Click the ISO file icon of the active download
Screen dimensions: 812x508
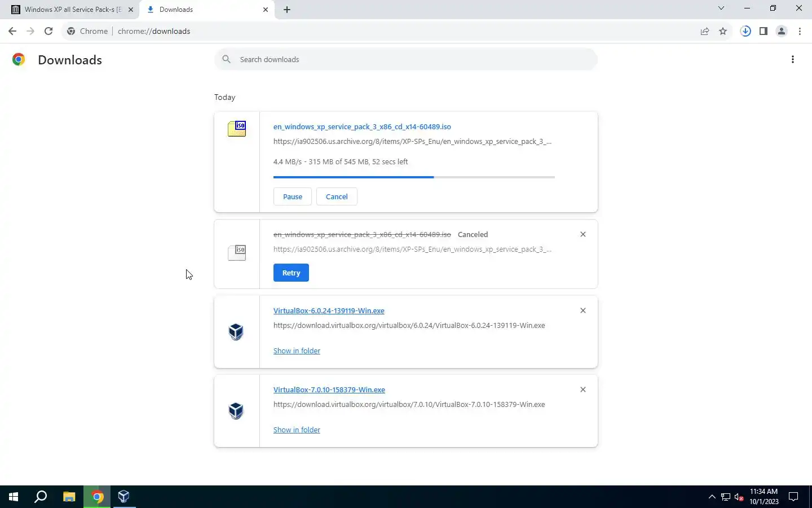(x=237, y=129)
